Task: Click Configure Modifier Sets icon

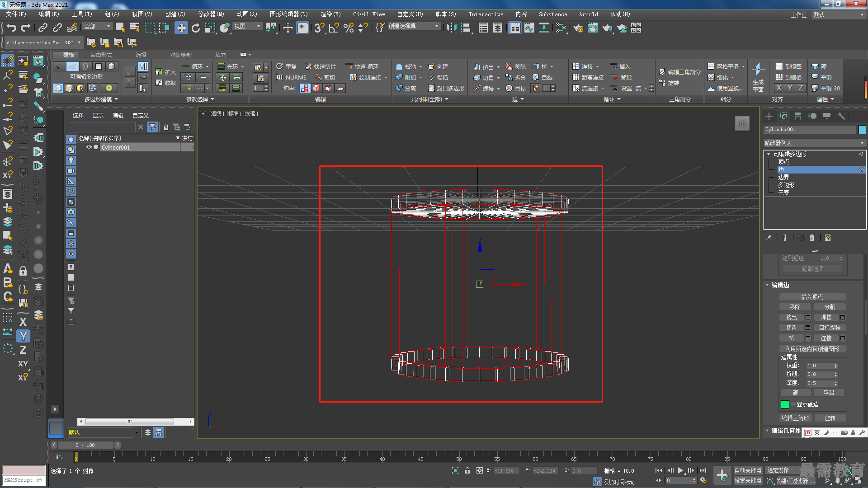Action: click(x=828, y=238)
